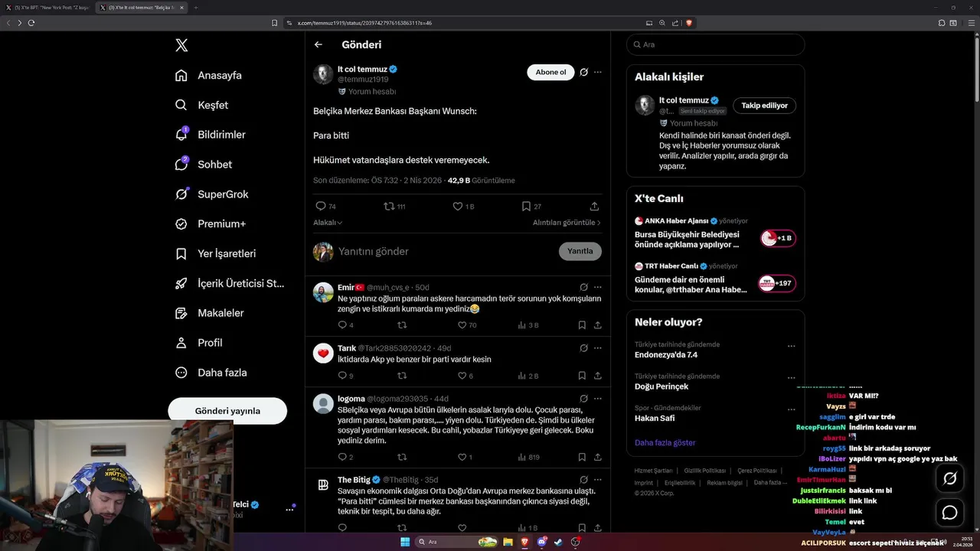This screenshot has height=551, width=980.
Task: Bookmark Emir's reply
Action: coord(582,325)
